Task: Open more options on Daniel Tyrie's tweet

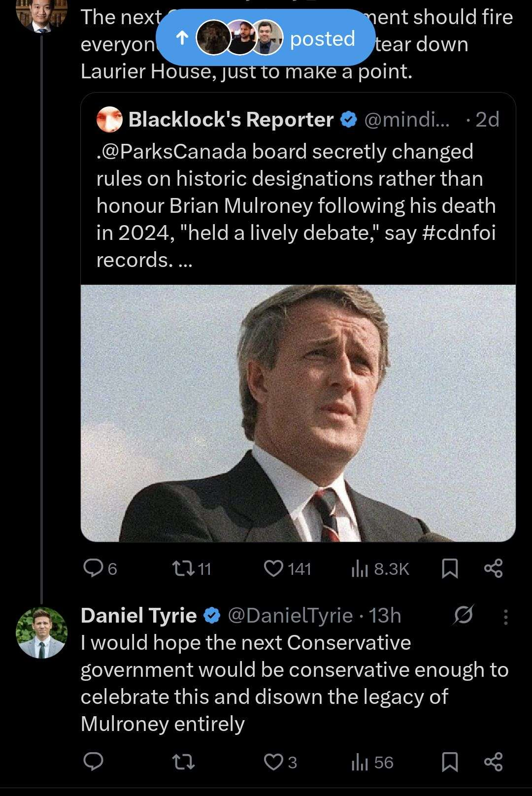Action: [x=505, y=617]
